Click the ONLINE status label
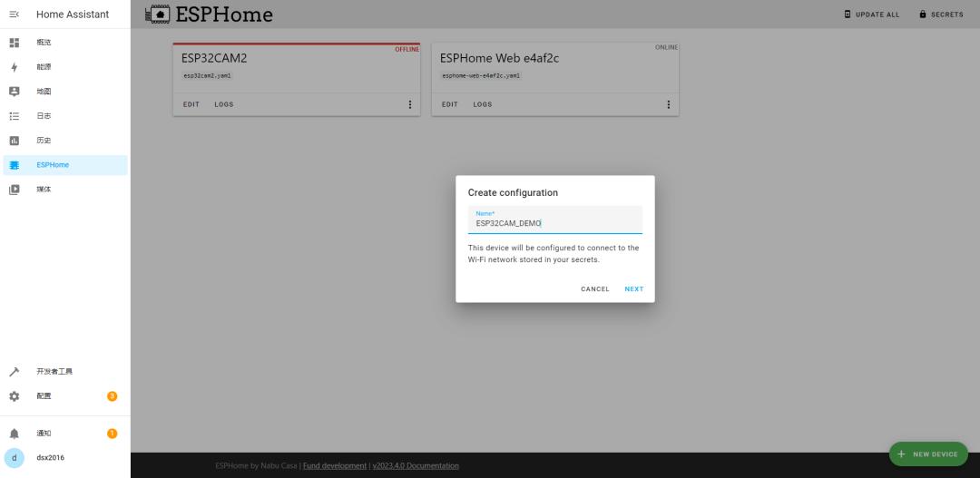980x478 pixels. click(x=666, y=47)
